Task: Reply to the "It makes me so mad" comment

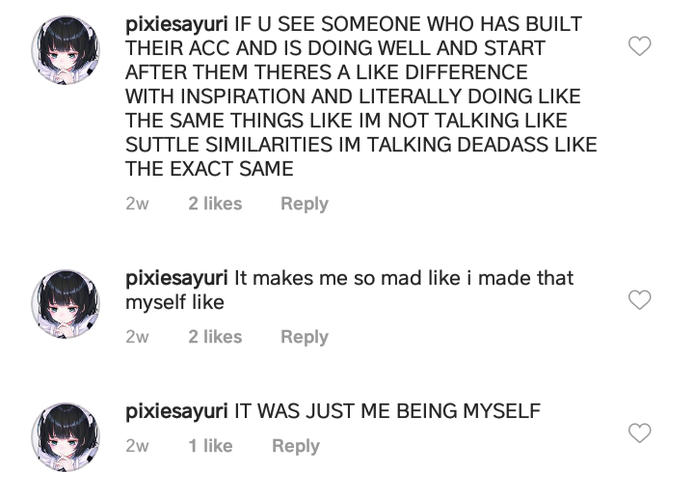Action: click(304, 337)
